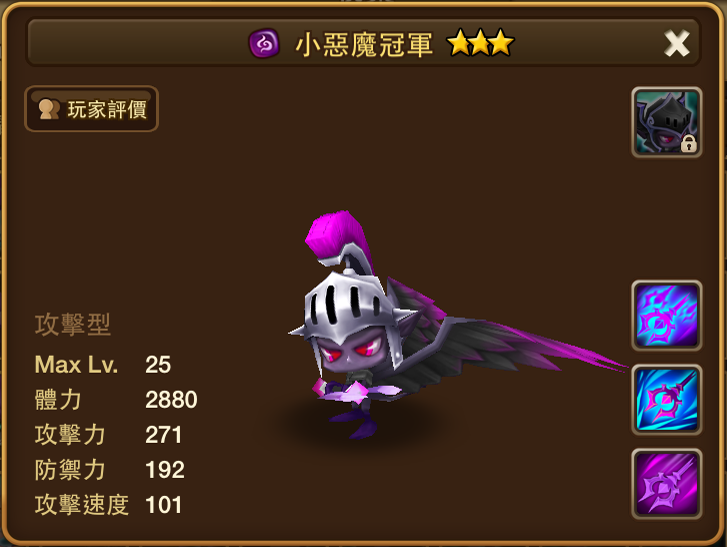Close the 小惡魔冠軍 monster info window
This screenshot has height=547, width=727.
pos(676,44)
